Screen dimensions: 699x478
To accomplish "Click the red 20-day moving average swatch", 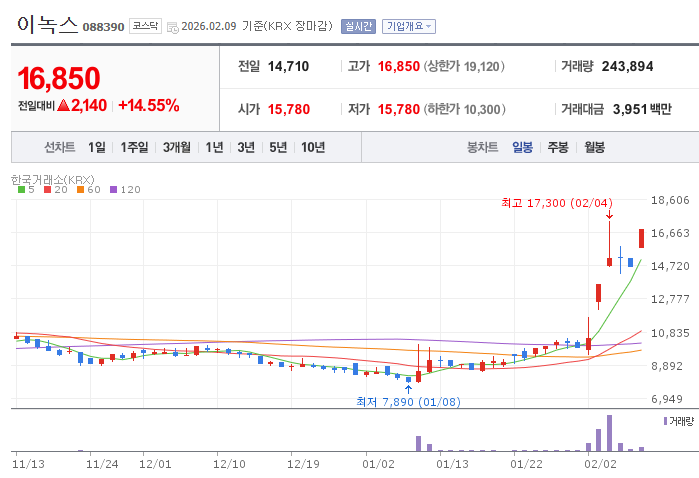I will coord(48,190).
